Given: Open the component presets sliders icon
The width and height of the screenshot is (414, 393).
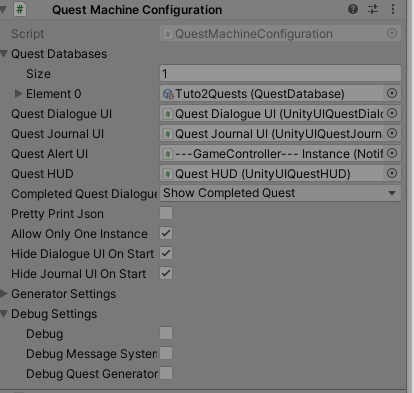Looking at the screenshot, I should [x=373, y=9].
